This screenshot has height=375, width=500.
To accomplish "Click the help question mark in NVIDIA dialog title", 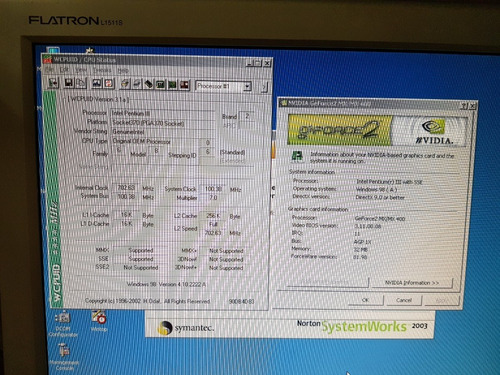I will click(x=464, y=106).
